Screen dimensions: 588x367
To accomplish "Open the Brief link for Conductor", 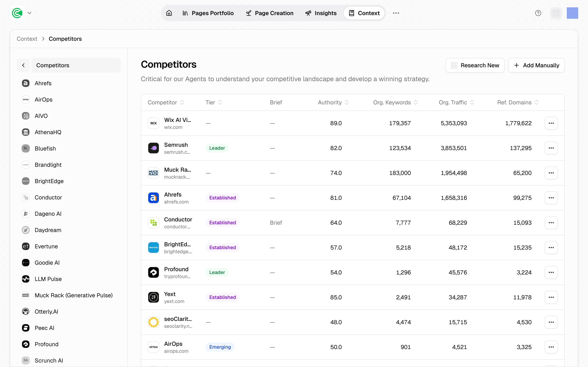I will click(x=276, y=223).
